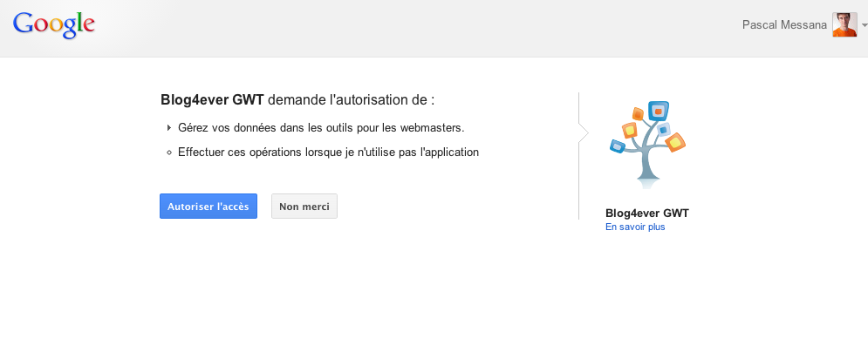Open the account dropdown arrow beside avatar
Screen dimensions: 868x339
[865, 25]
